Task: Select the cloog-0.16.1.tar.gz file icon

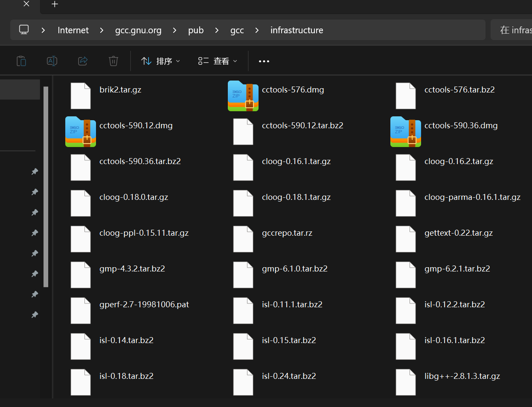Action: coord(243,167)
